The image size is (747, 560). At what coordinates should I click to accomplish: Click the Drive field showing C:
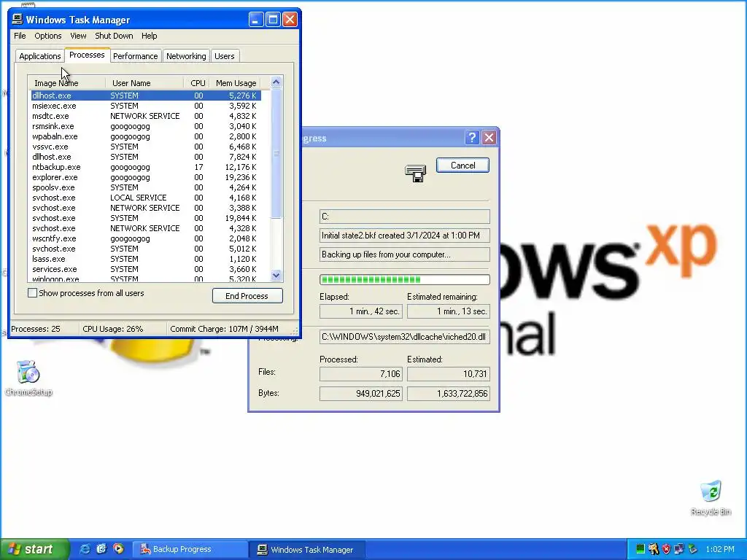tap(404, 217)
